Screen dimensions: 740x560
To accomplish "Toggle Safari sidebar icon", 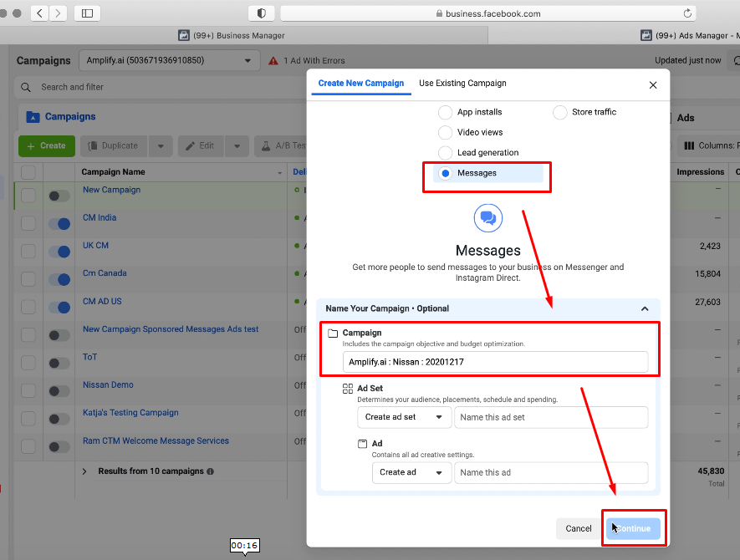I will [87, 13].
